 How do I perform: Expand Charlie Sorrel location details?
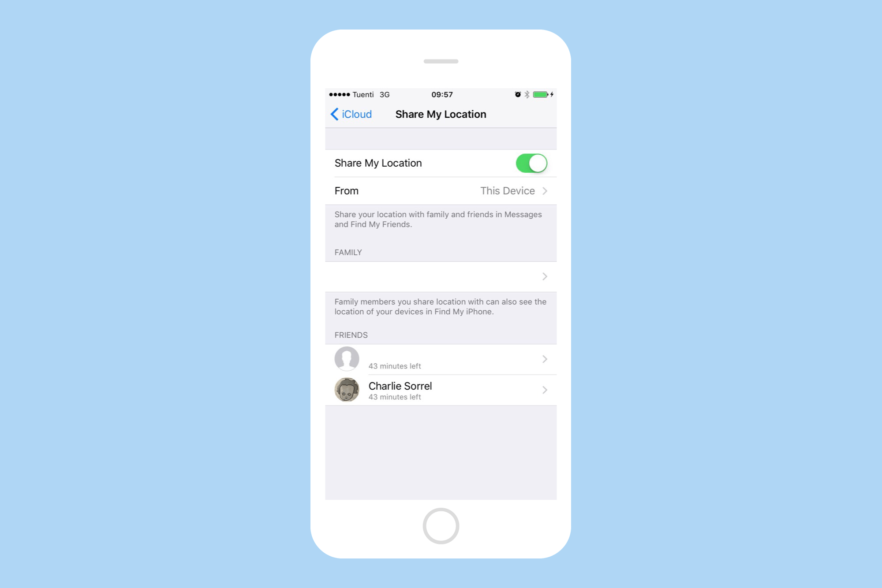545,389
